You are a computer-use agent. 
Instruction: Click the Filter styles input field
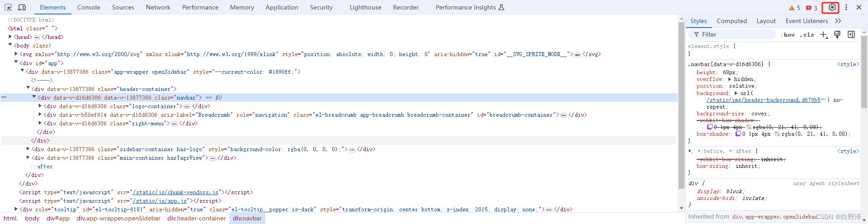point(731,34)
